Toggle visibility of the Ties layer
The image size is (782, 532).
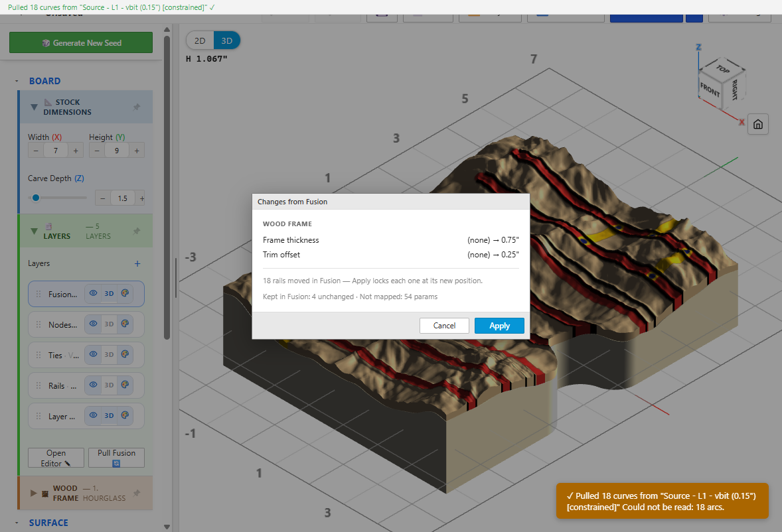point(93,354)
